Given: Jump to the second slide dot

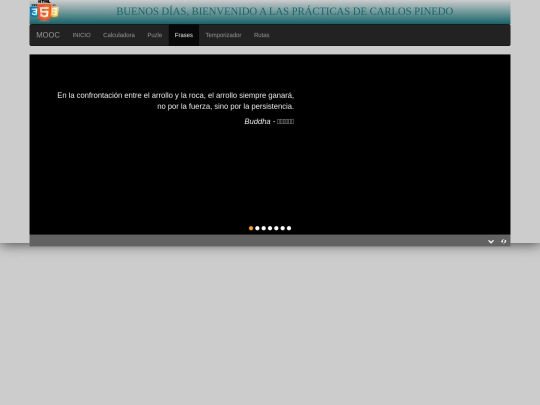Looking at the screenshot, I should (x=257, y=228).
